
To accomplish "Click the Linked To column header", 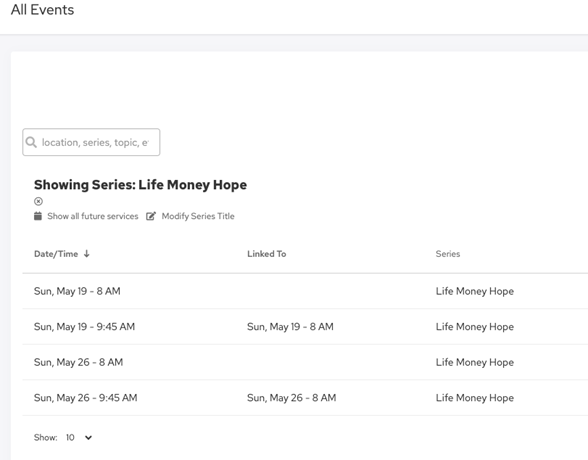I will [267, 254].
